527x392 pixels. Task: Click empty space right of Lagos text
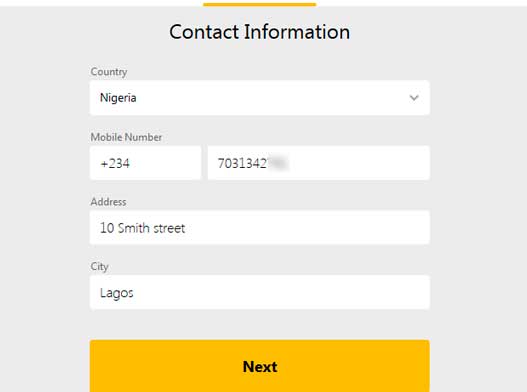tap(281, 292)
